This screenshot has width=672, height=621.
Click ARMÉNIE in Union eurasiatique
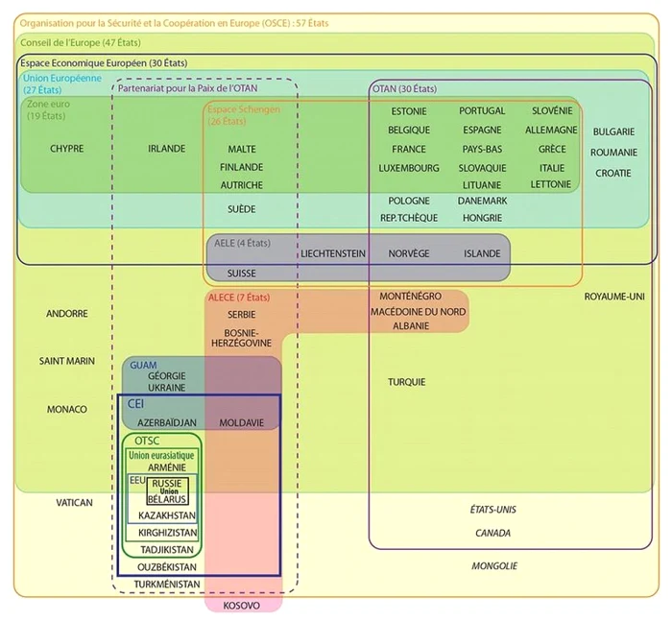point(167,467)
